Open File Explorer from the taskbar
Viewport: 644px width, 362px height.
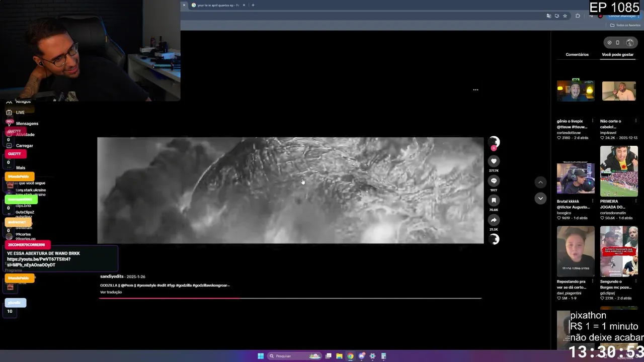[x=339, y=356]
